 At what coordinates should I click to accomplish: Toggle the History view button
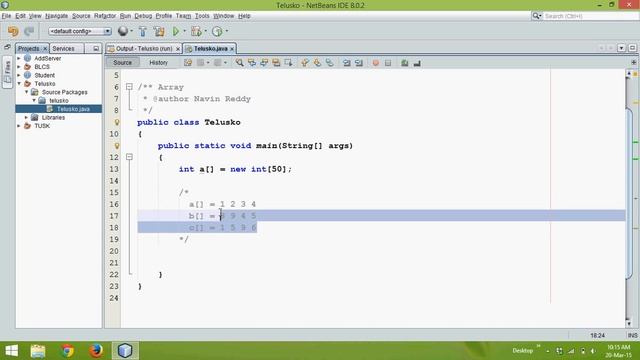pyautogui.click(x=158, y=62)
